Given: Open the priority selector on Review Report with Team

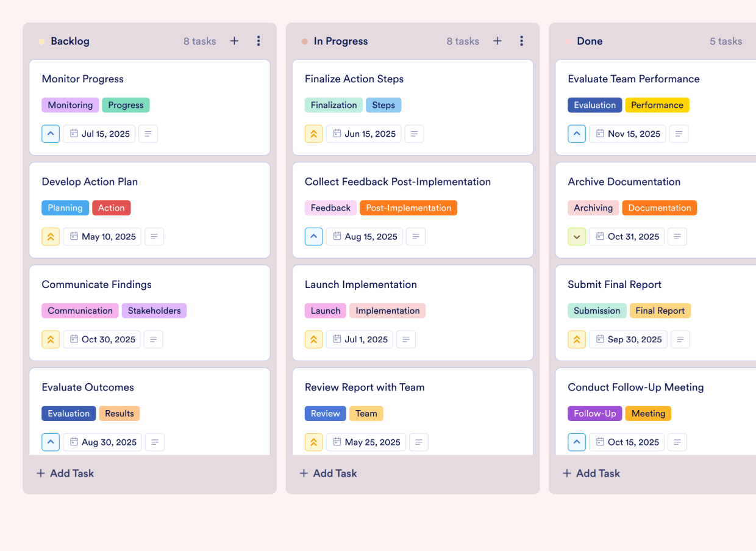Looking at the screenshot, I should point(313,442).
